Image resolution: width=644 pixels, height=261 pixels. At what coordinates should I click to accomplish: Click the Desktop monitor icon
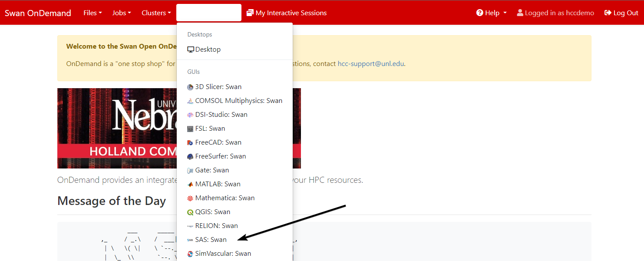point(191,50)
